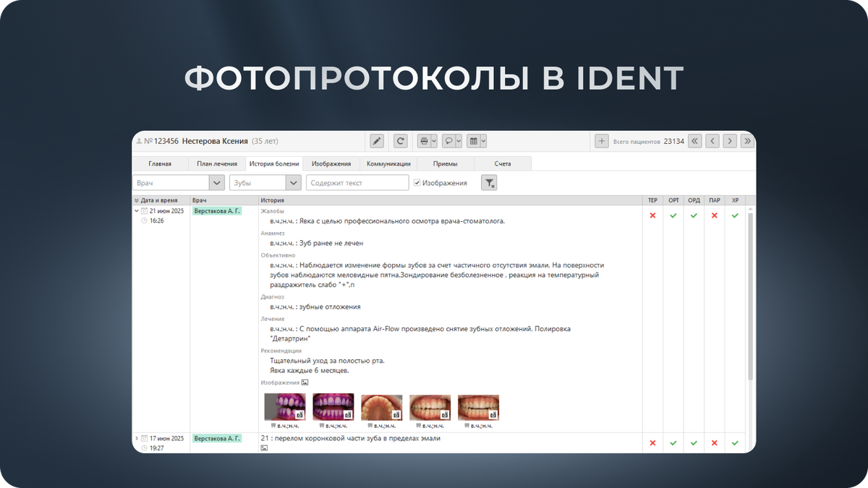Open the Зубы filter dropdown

tap(293, 183)
